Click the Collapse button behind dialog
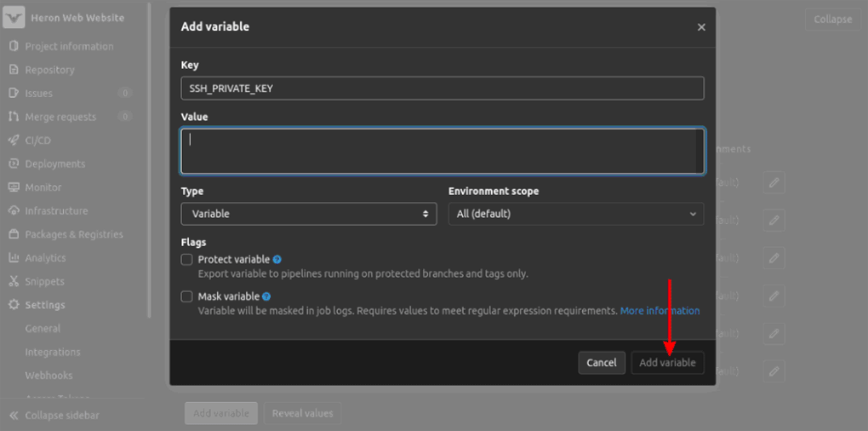Screen dimensions: 868x431 832,19
